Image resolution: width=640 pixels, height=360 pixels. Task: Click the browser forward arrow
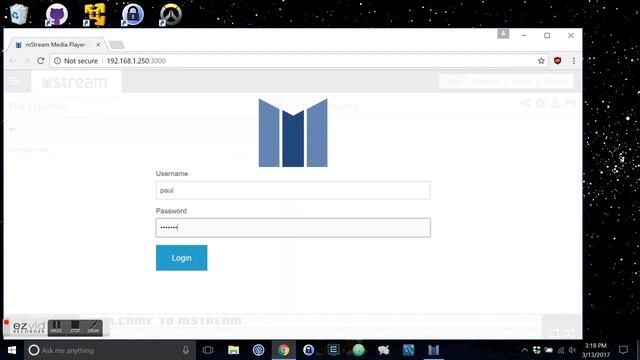pos(27,61)
